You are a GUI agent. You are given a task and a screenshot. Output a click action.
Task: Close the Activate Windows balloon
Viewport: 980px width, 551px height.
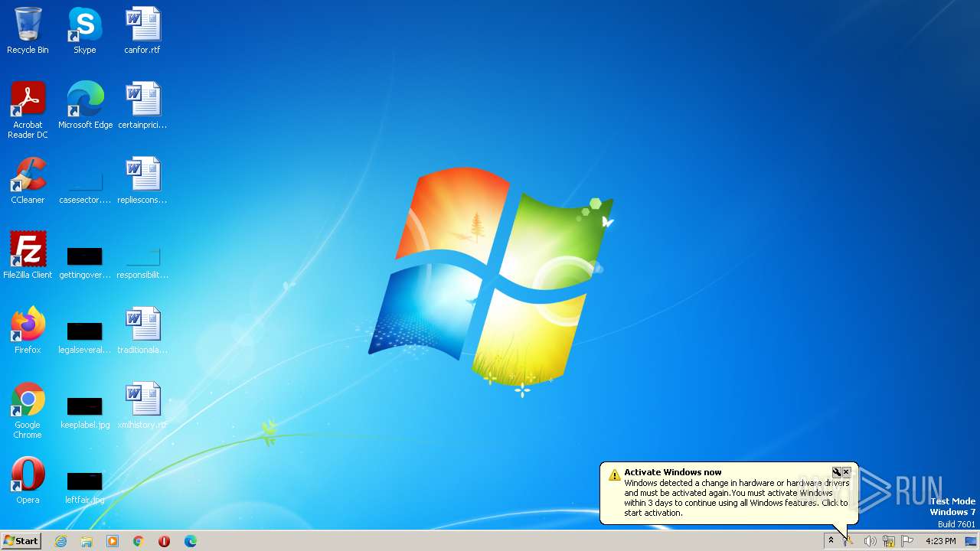tap(846, 472)
